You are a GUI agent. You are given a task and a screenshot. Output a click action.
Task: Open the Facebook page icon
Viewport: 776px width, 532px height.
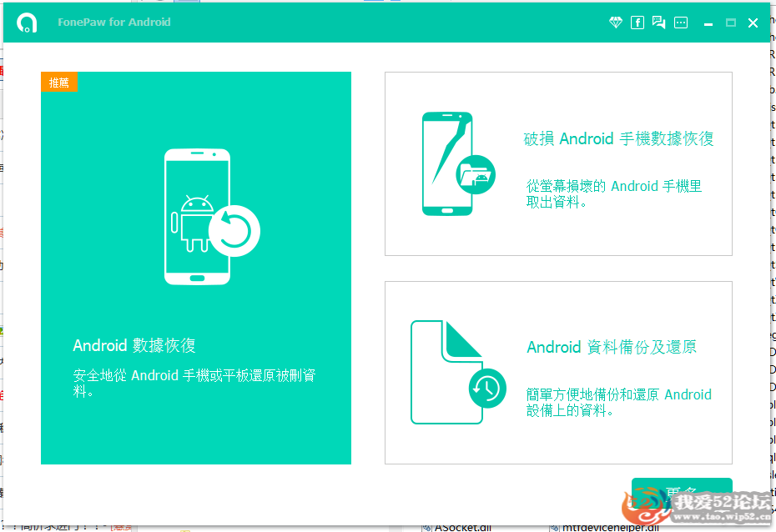(637, 23)
